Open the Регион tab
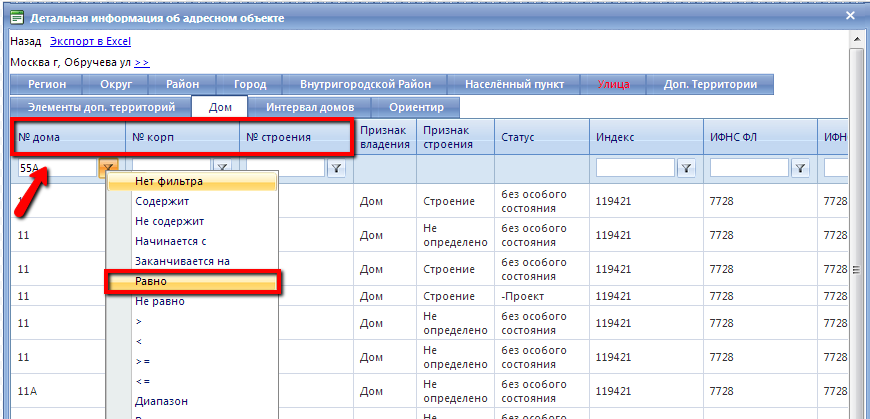This screenshot has height=419, width=870. (x=47, y=84)
